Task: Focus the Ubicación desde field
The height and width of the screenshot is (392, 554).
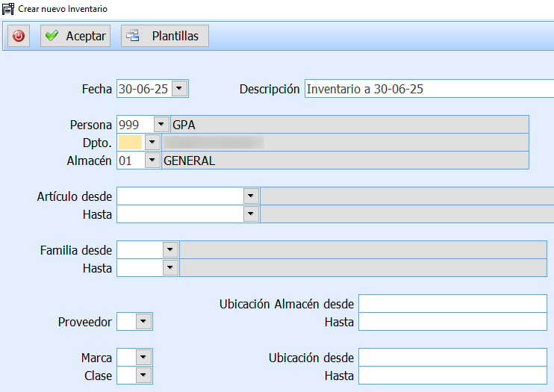Action: click(452, 358)
